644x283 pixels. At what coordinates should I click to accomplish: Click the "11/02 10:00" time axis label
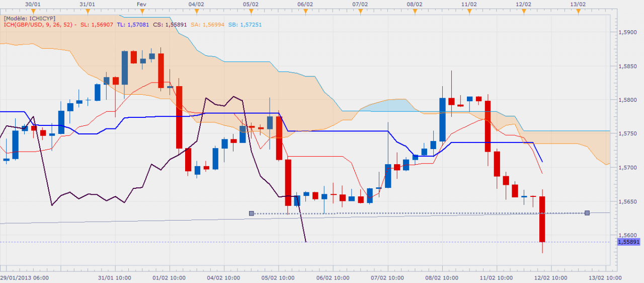coord(496,277)
